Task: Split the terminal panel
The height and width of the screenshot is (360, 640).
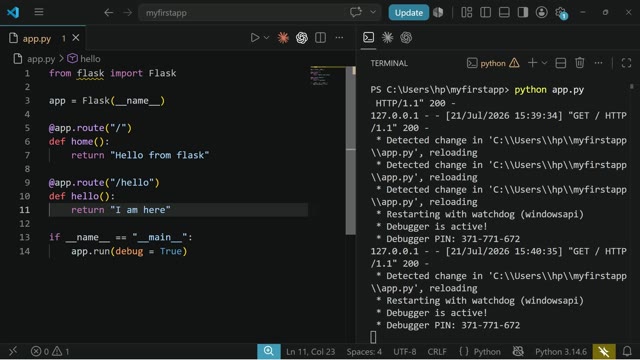Action: click(561, 63)
